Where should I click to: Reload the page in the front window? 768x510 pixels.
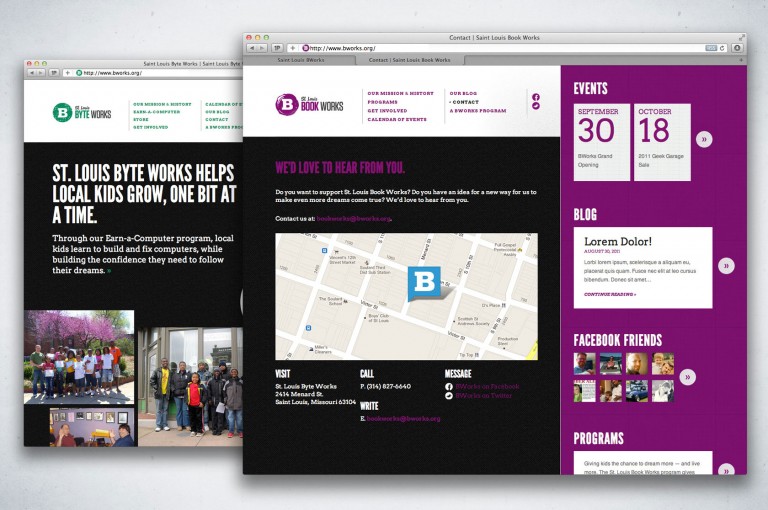pos(722,48)
